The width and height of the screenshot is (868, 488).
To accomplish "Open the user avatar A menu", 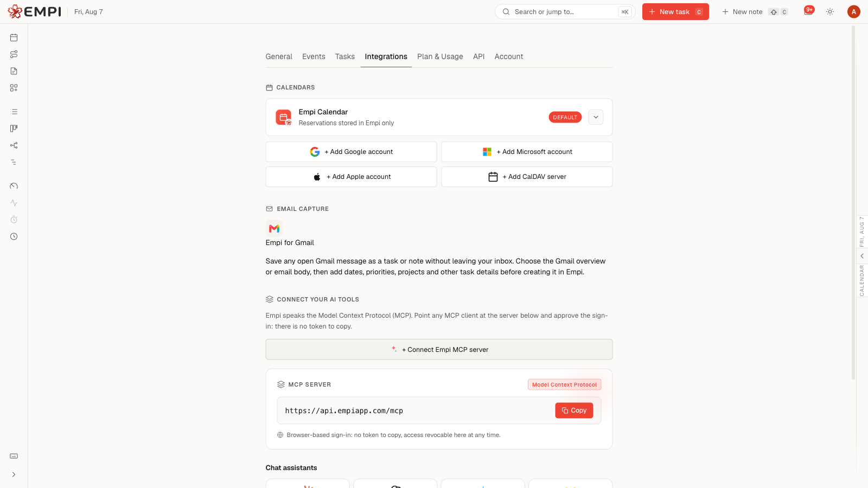I will pyautogui.click(x=854, y=11).
